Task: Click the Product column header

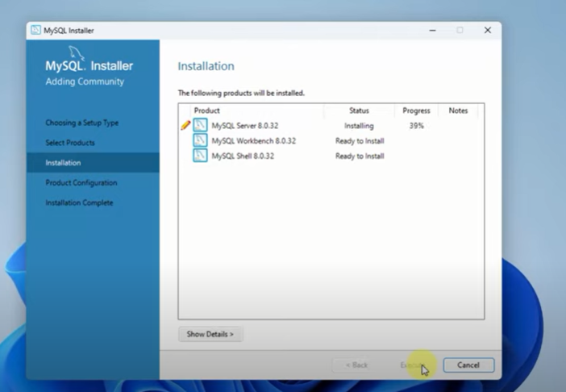Action: tap(207, 111)
